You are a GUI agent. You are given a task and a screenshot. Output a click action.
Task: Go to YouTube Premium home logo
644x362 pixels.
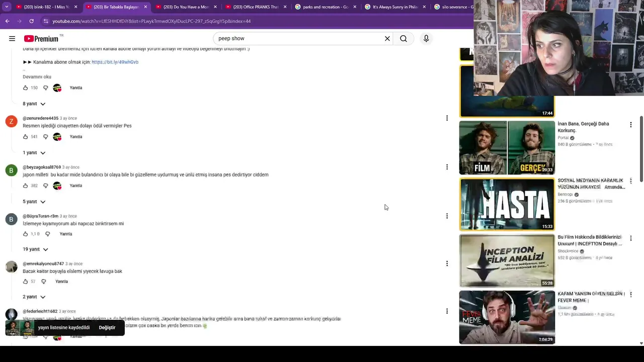[x=41, y=39]
